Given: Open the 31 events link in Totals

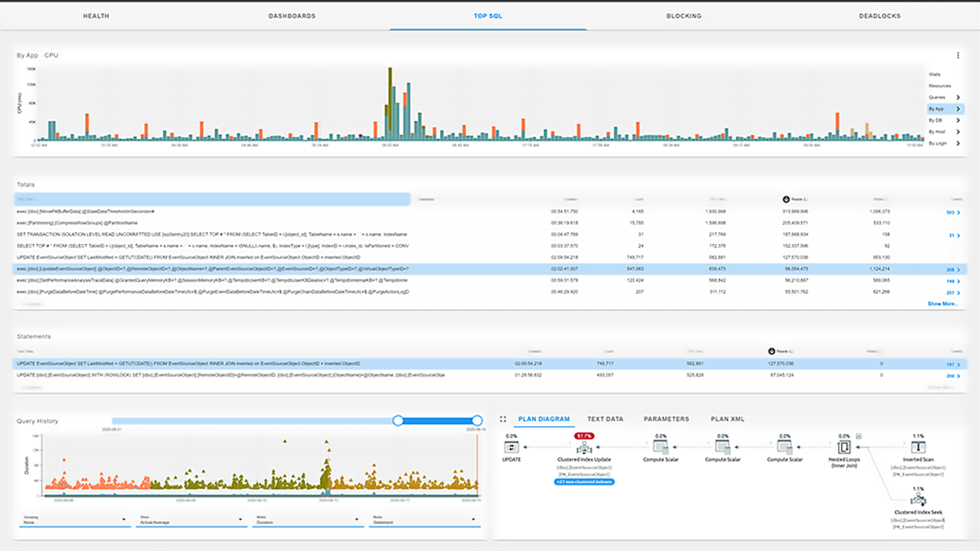Looking at the screenshot, I should click(955, 235).
